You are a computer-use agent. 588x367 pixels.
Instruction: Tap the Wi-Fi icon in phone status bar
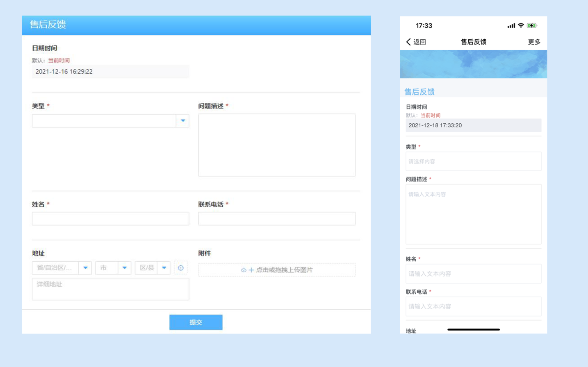click(x=521, y=25)
